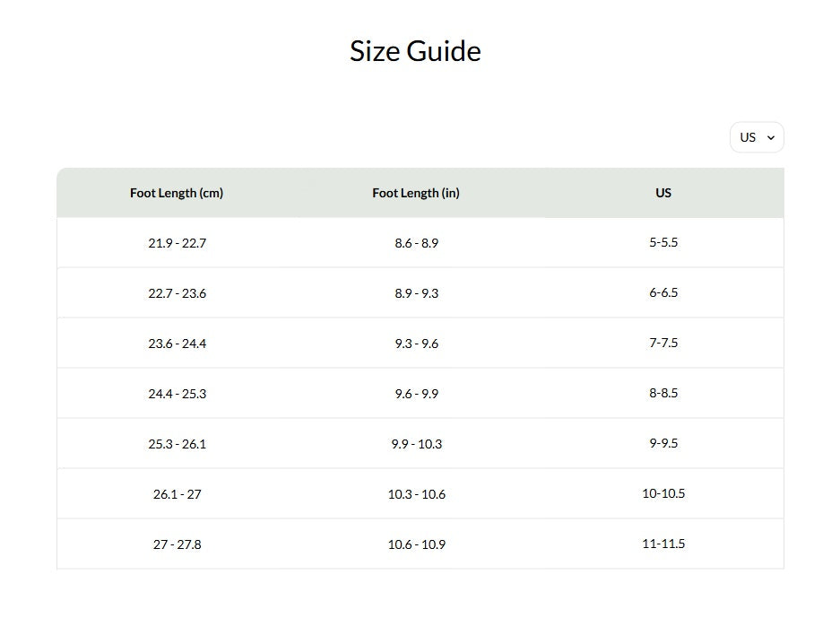Click the 21.9 - 22.7 cm cell
Viewport: 840px width, 618px height.
177,242
